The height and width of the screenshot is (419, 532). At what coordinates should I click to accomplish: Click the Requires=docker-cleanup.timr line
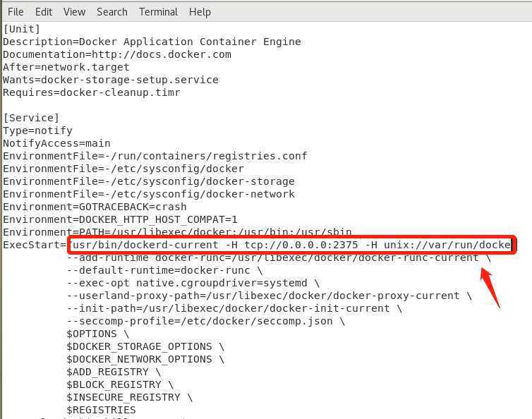click(x=92, y=92)
